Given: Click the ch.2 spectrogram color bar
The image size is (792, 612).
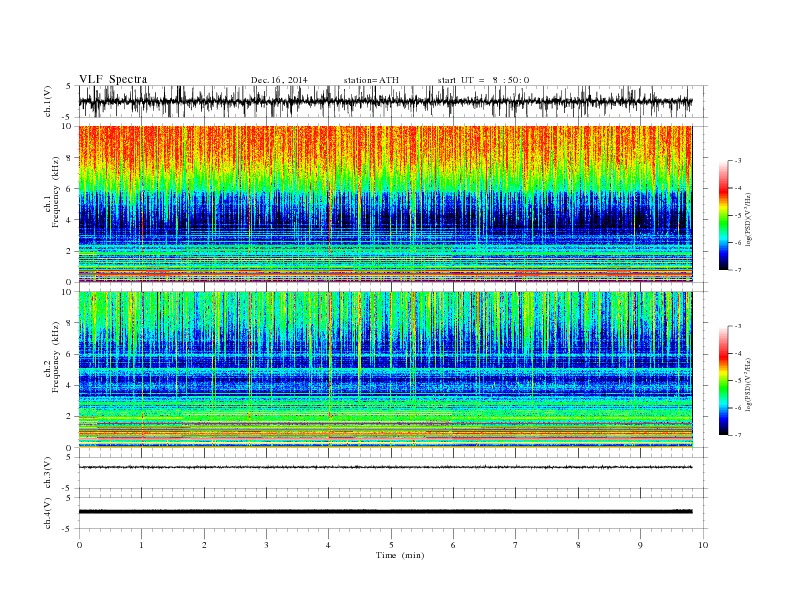Looking at the screenshot, I should tap(723, 381).
